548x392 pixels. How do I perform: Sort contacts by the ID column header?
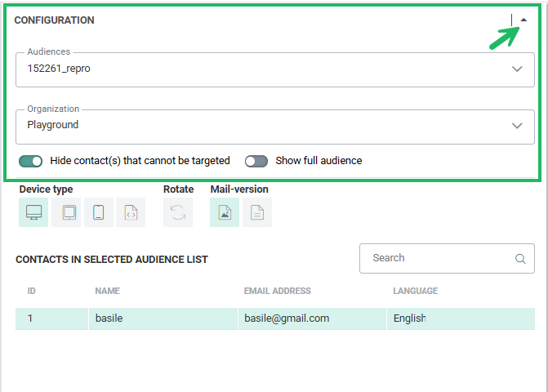coord(32,291)
